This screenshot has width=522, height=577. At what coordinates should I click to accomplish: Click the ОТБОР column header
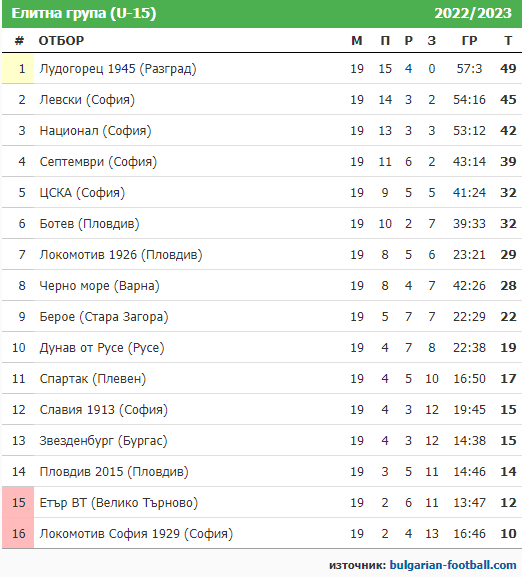(x=61, y=40)
